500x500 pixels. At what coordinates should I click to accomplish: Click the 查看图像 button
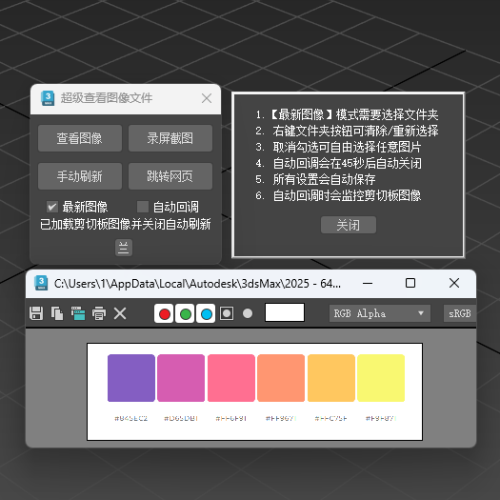(x=80, y=138)
